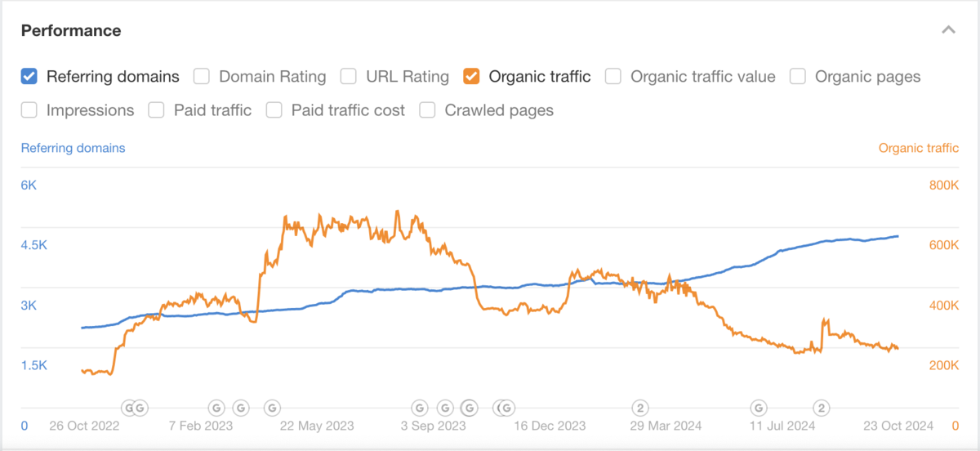Check the Organic traffic value option
Screen dimensions: 980x451
(613, 77)
